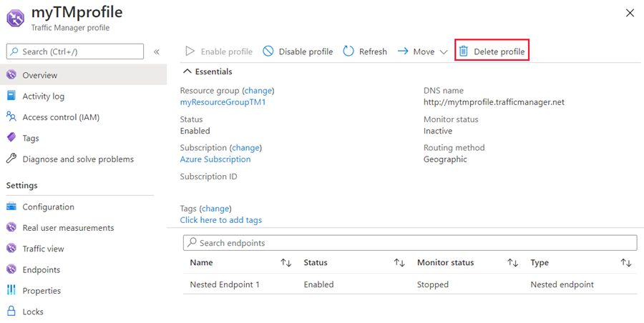Open Activity log from the sidebar
This screenshot has height=323, width=644.
(43, 96)
